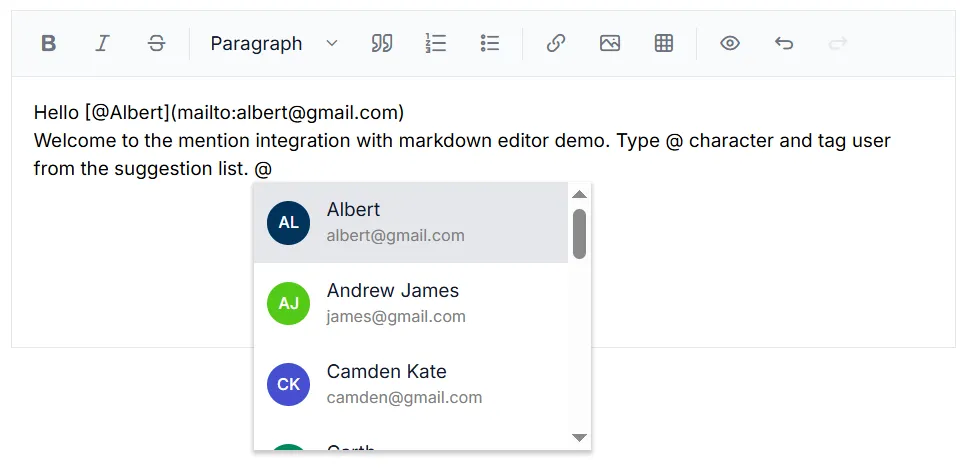Insert a blockquote
This screenshot has width=967, height=471.
pos(382,43)
